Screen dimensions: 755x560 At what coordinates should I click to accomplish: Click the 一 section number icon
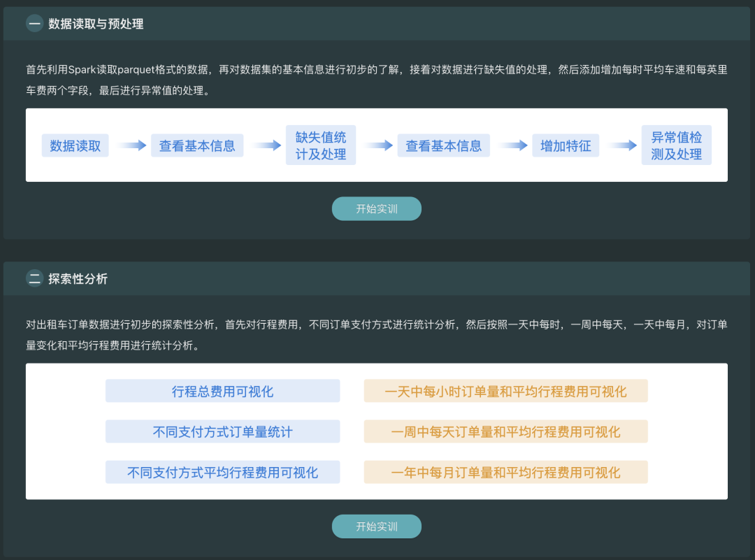click(35, 23)
